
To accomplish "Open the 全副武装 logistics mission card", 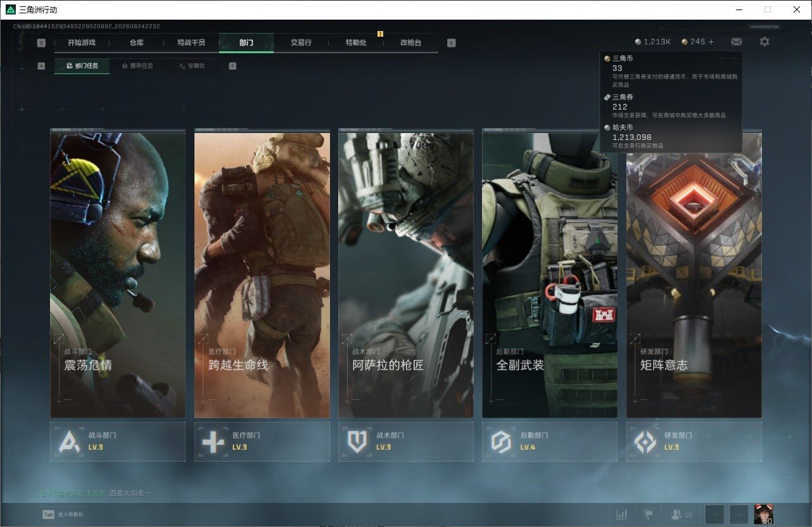I will pyautogui.click(x=550, y=274).
